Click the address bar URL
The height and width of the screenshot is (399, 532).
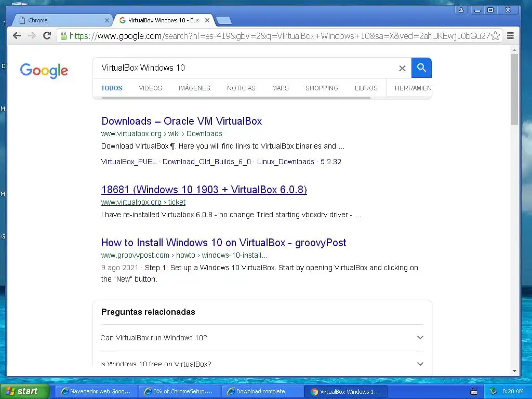[x=280, y=36]
